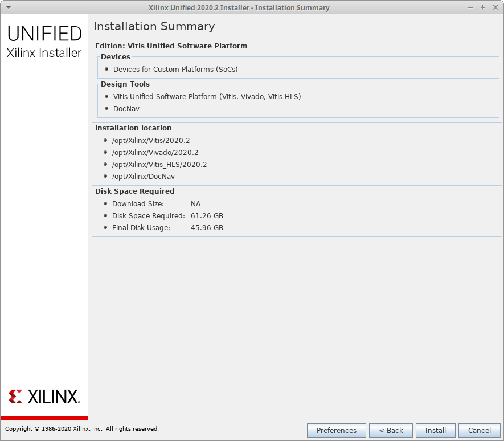Screen dimensions: 504x441
Task: Select the Devices for Custom Platforms (SoCs) entry
Action: pos(175,70)
